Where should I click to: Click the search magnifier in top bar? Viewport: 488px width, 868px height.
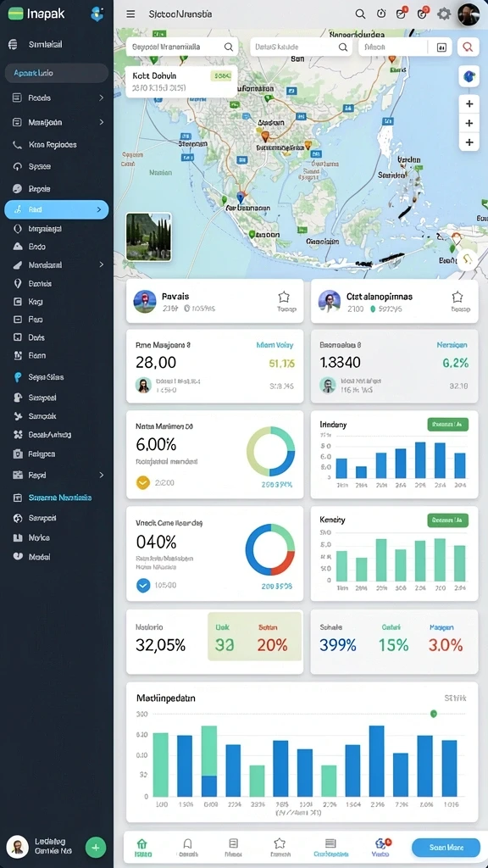[x=360, y=14]
